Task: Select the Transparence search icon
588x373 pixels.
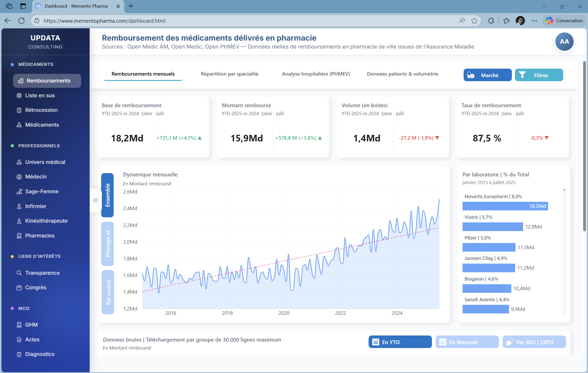Action: point(19,273)
